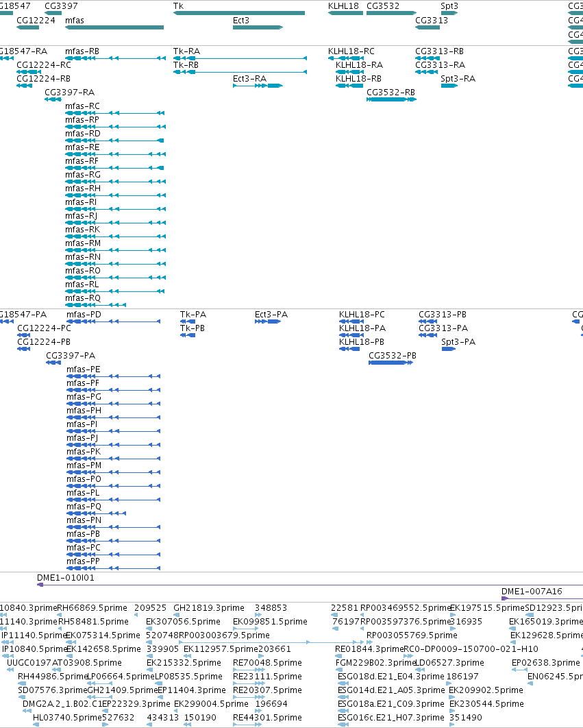
Task: Select protein label mfas-PP
Action: (83, 561)
